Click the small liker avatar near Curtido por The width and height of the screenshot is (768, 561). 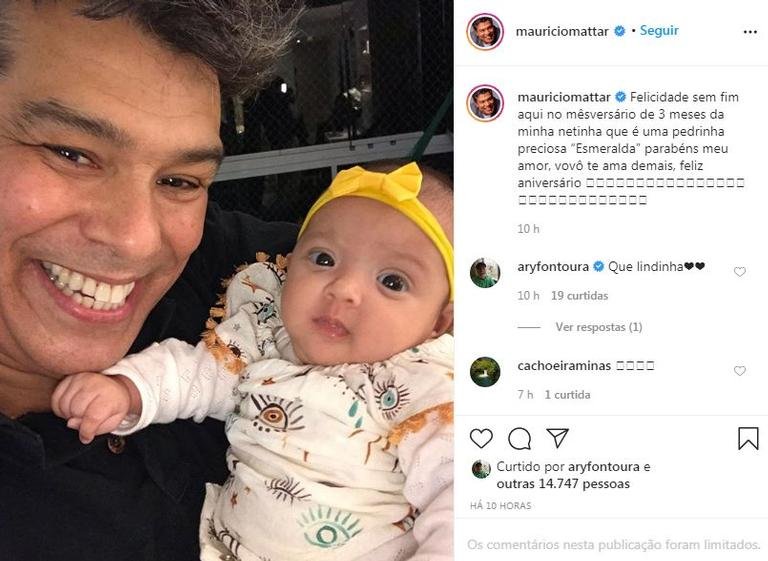coord(481,469)
